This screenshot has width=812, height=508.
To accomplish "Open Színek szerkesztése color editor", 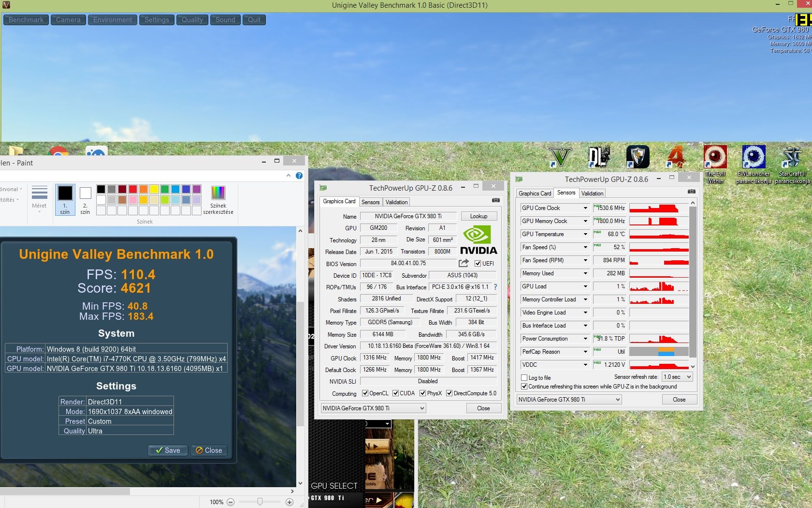I will coord(218,200).
